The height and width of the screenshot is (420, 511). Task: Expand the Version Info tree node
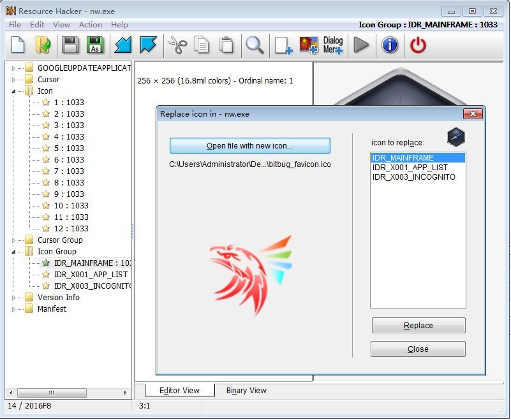point(14,298)
